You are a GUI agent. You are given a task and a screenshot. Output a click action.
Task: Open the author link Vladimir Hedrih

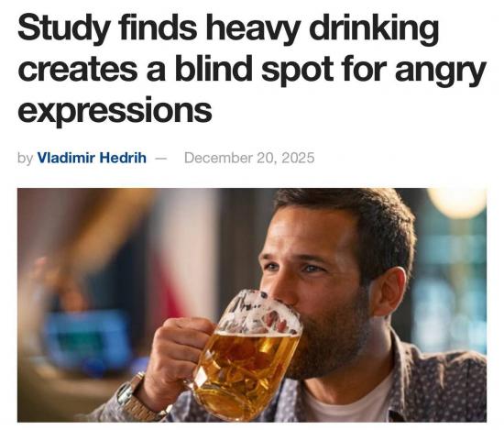coord(92,158)
